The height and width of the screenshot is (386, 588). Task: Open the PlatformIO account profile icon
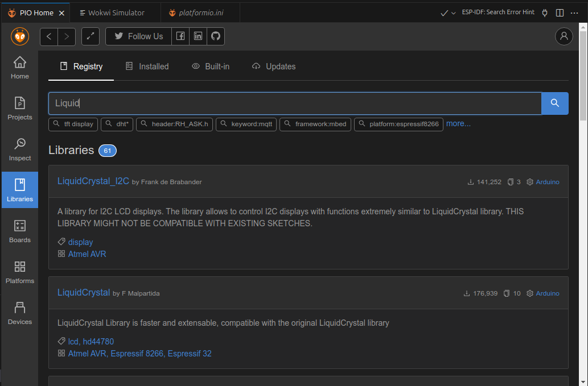coord(564,36)
